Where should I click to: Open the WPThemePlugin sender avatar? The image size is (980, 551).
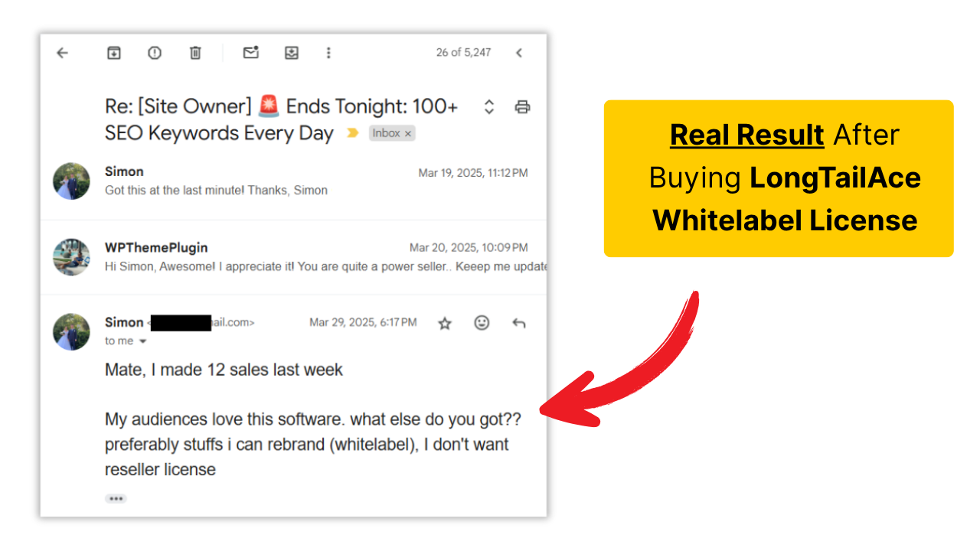71,256
